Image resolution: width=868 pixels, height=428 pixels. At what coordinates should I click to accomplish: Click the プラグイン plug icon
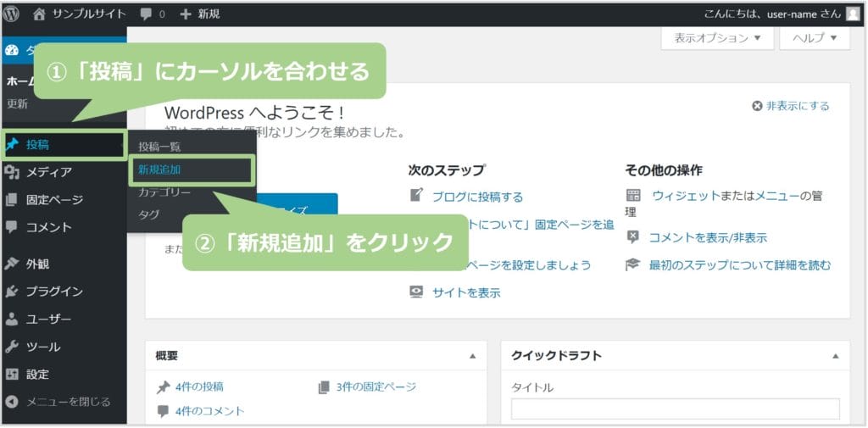(x=12, y=292)
